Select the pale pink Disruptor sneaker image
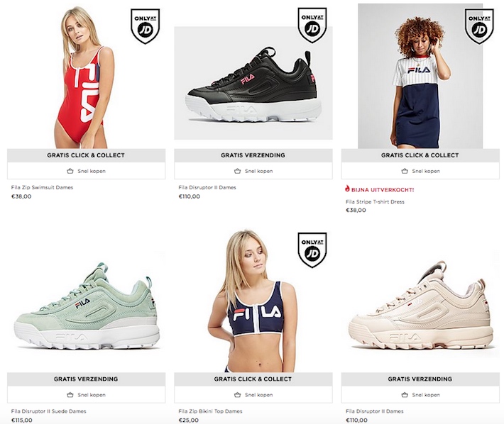Screen dimensions: 504x424 point(421,308)
